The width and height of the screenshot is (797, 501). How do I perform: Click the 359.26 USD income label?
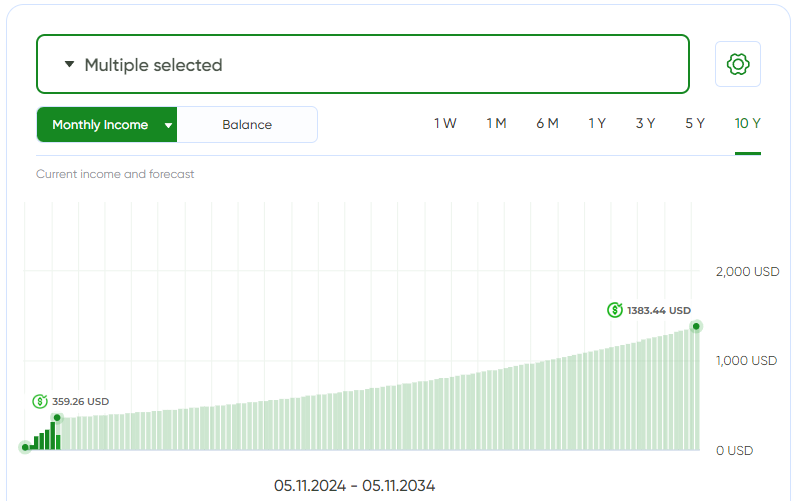tap(80, 401)
